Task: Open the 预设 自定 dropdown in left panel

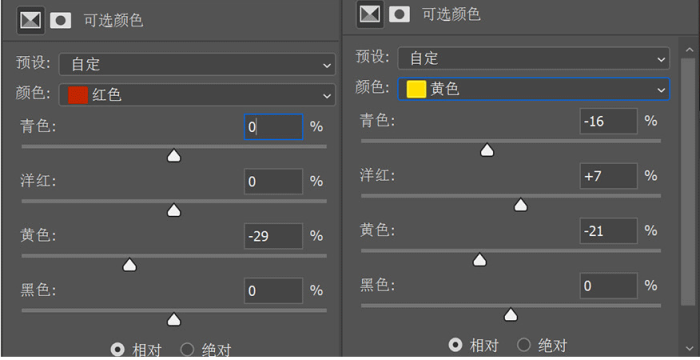Action: coord(197,64)
